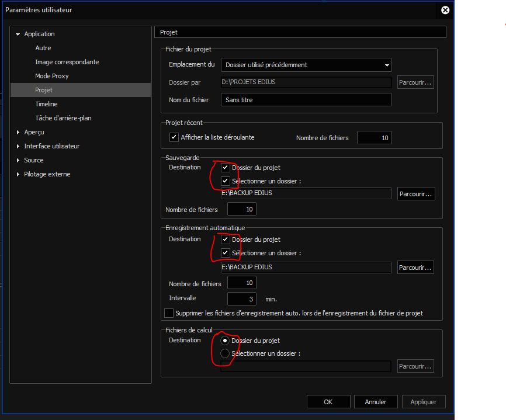Uncheck Sauvegarde Dossier du projet checkbox

point(226,168)
